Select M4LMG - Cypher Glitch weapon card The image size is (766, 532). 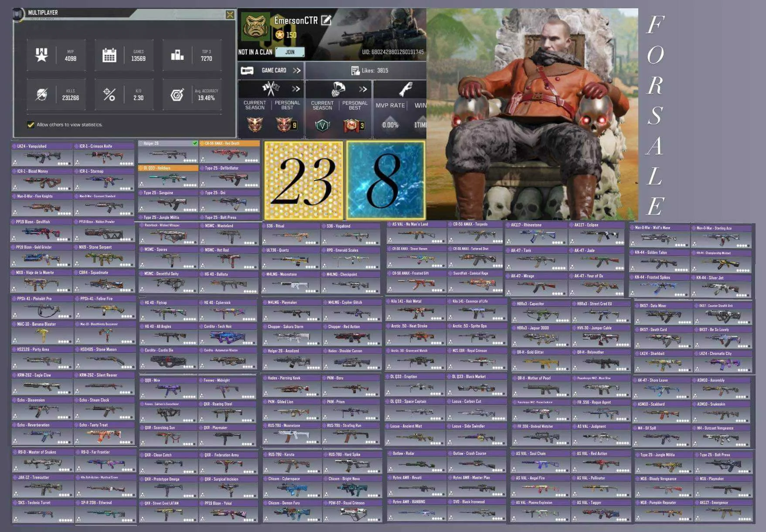(x=351, y=311)
